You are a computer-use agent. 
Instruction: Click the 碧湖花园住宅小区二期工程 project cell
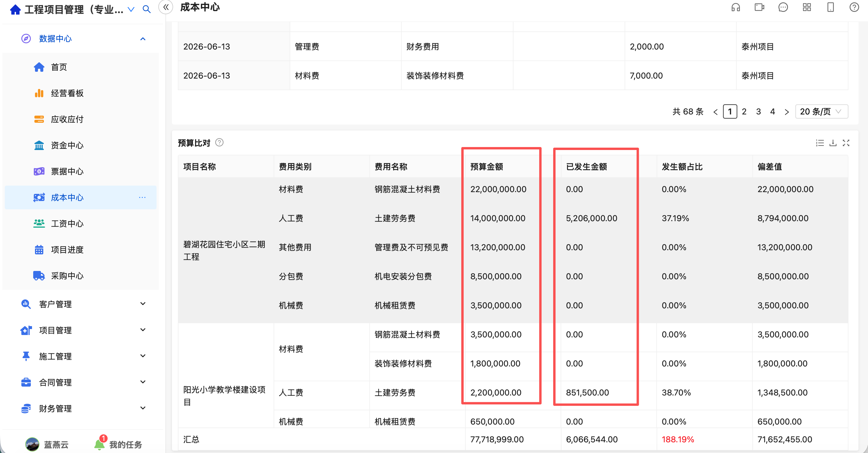pos(226,251)
